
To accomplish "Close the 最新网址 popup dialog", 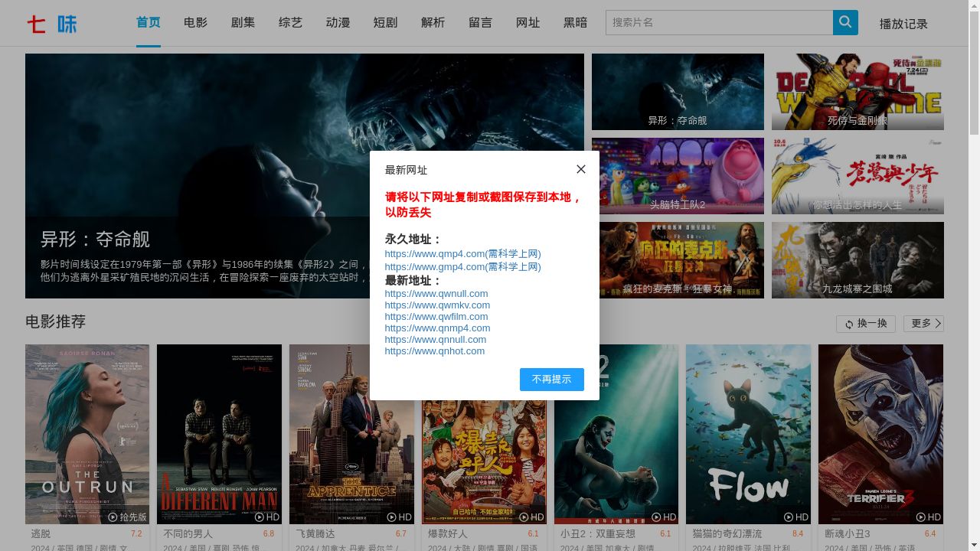I will (581, 169).
